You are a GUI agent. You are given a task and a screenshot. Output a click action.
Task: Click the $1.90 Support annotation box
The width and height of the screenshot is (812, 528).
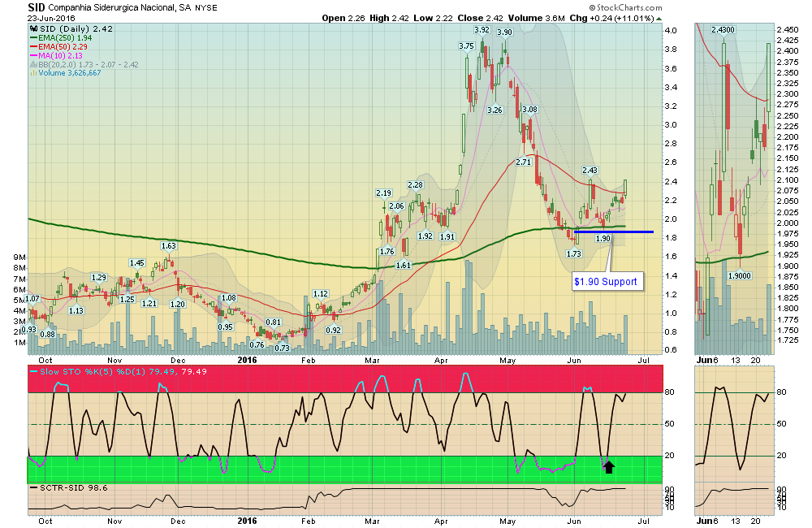[x=607, y=282]
